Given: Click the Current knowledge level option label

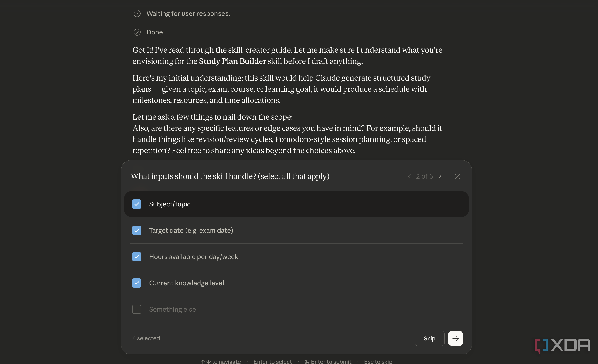Looking at the screenshot, I should click(x=186, y=283).
